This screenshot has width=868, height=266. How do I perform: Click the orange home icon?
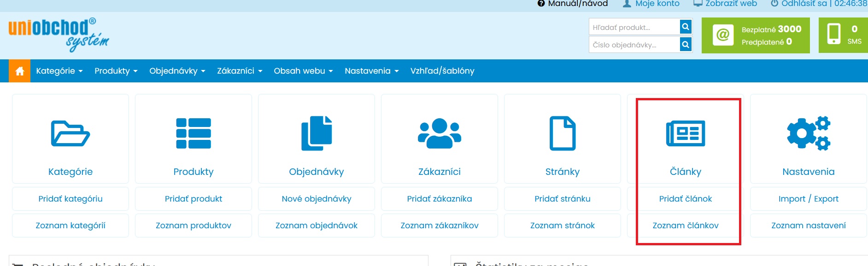pos(19,71)
